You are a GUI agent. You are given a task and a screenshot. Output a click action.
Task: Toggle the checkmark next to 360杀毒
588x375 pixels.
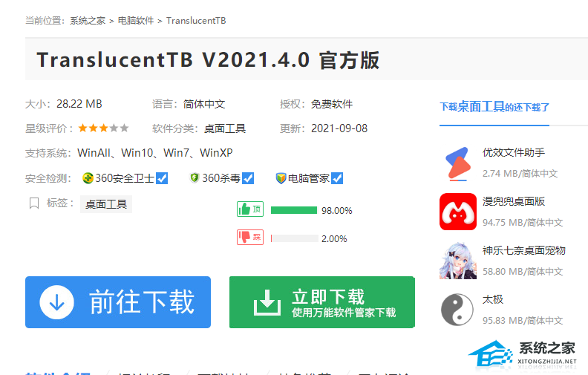click(x=248, y=178)
